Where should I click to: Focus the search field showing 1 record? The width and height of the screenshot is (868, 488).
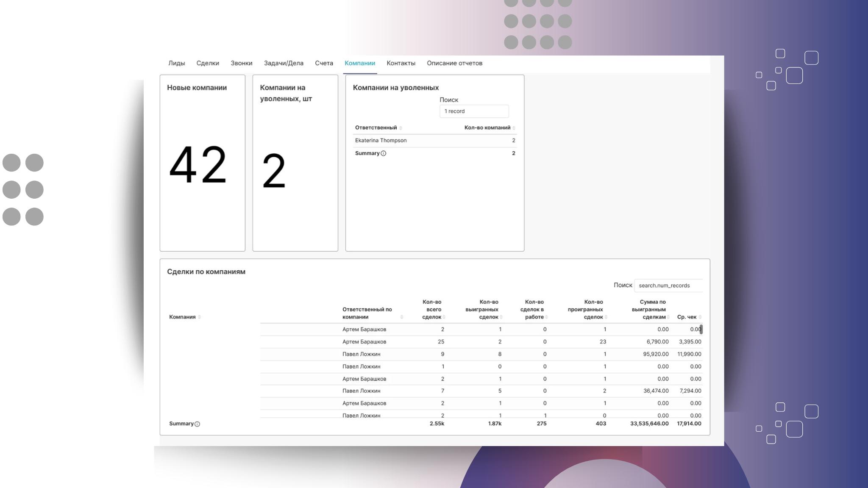[474, 111]
